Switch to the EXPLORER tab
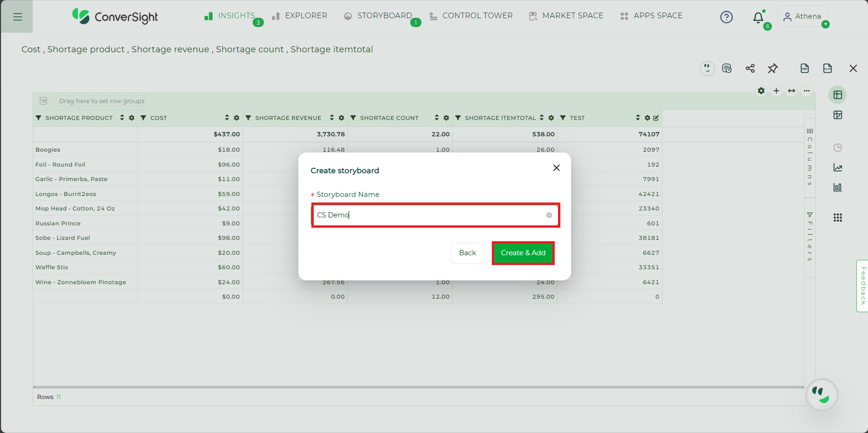The width and height of the screenshot is (868, 433). tap(299, 16)
